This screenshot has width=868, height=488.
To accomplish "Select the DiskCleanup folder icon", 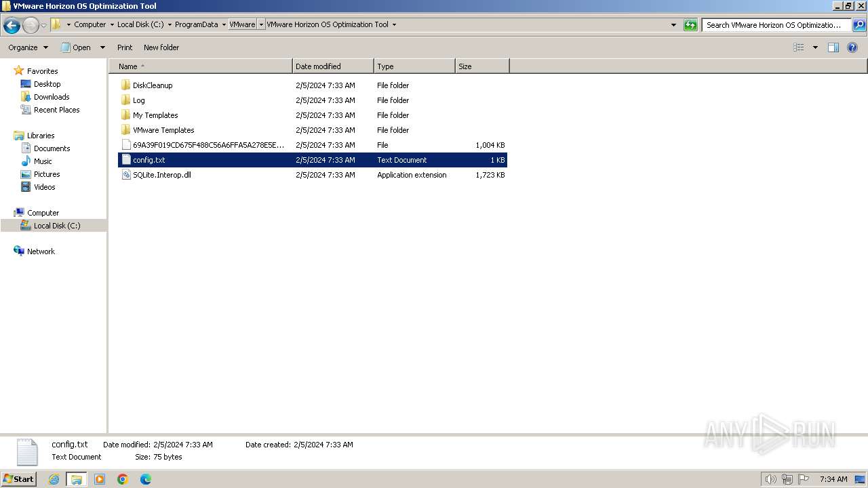I will (125, 85).
